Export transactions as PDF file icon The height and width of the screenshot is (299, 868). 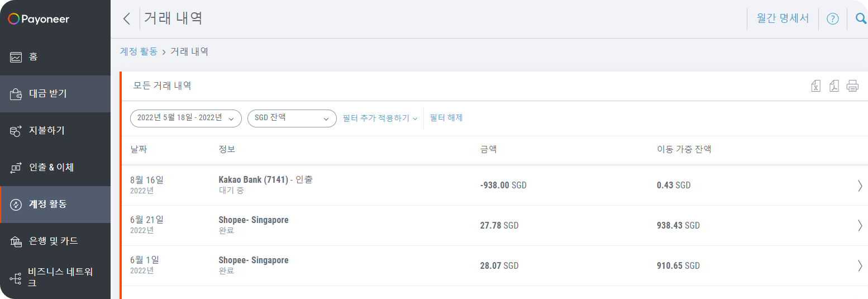[834, 86]
